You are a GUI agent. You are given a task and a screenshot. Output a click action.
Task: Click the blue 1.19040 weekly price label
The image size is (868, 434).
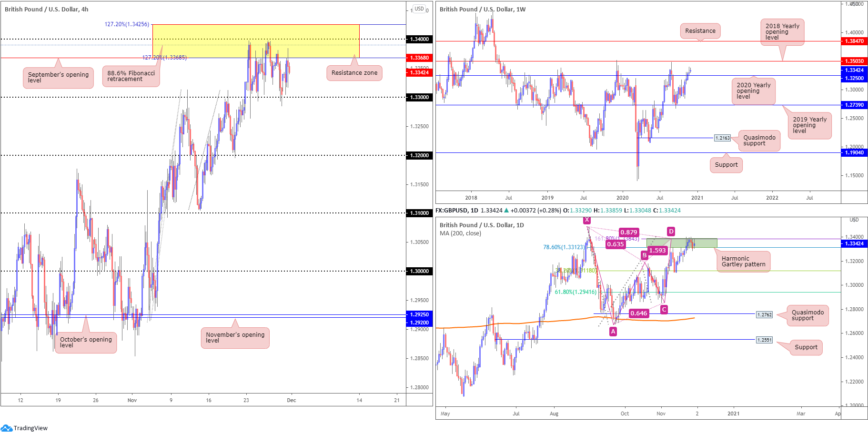coord(854,152)
